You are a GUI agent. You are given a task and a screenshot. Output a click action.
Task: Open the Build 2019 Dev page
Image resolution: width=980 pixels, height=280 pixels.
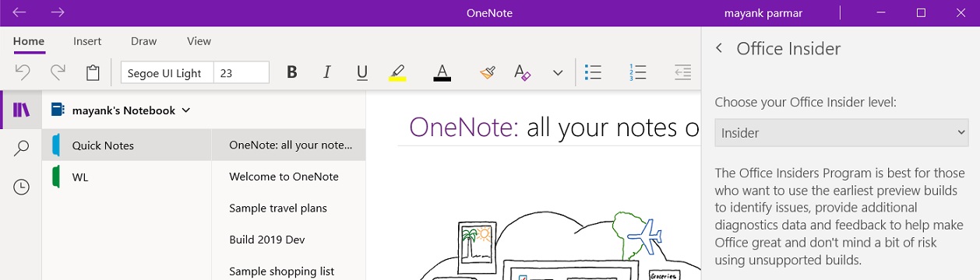[289, 240]
